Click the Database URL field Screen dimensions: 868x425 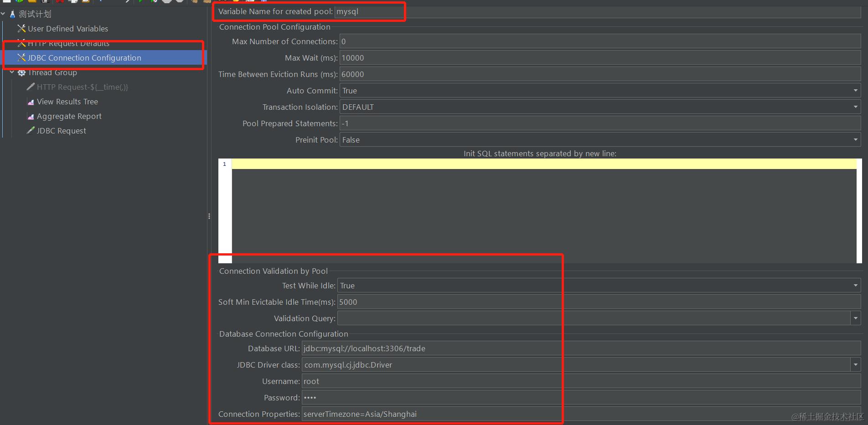tap(581, 348)
